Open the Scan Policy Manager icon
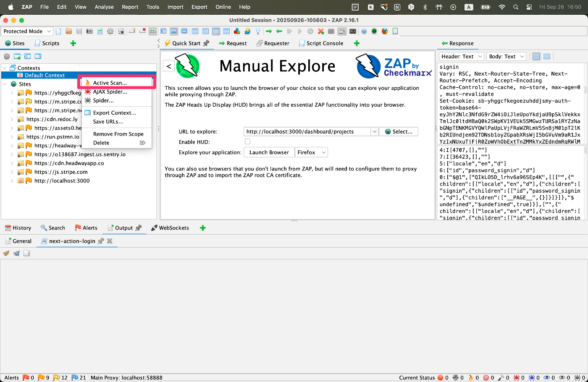 click(x=331, y=31)
